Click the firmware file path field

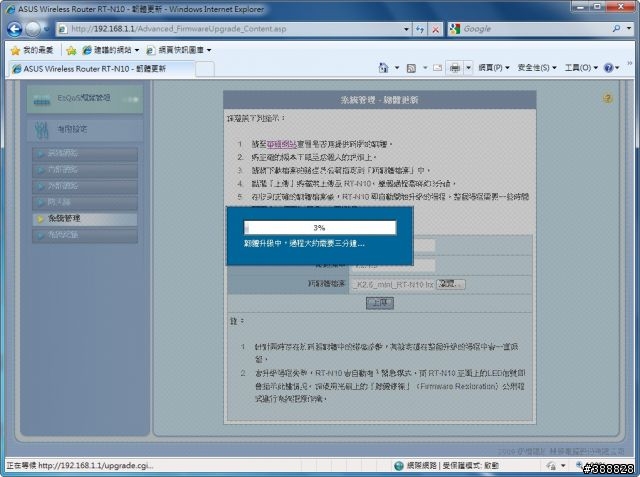point(393,284)
